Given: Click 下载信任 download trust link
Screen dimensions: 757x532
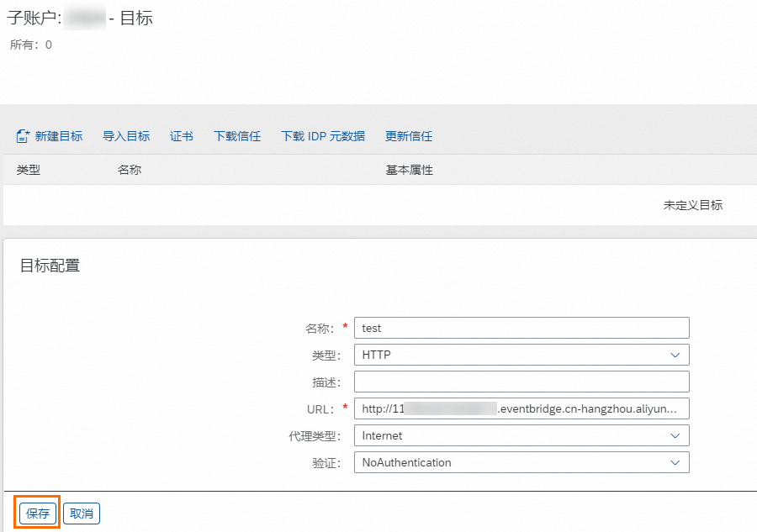Looking at the screenshot, I should pyautogui.click(x=237, y=136).
